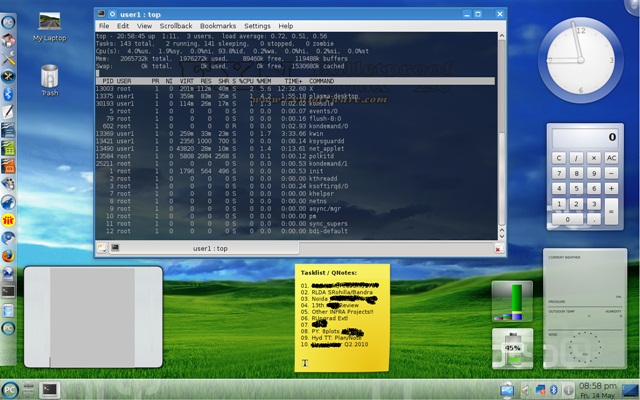
Task: Open the Bookmarks menu
Action: pyautogui.click(x=218, y=26)
